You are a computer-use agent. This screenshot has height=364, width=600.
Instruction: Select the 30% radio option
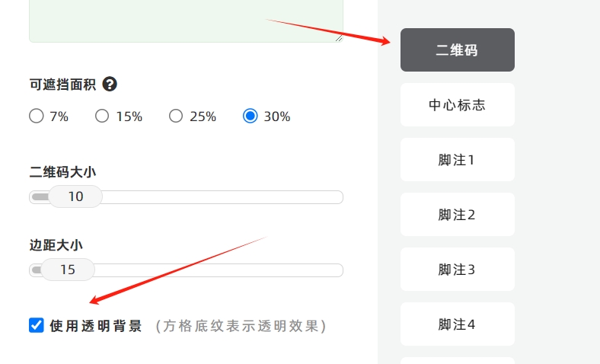point(251,116)
